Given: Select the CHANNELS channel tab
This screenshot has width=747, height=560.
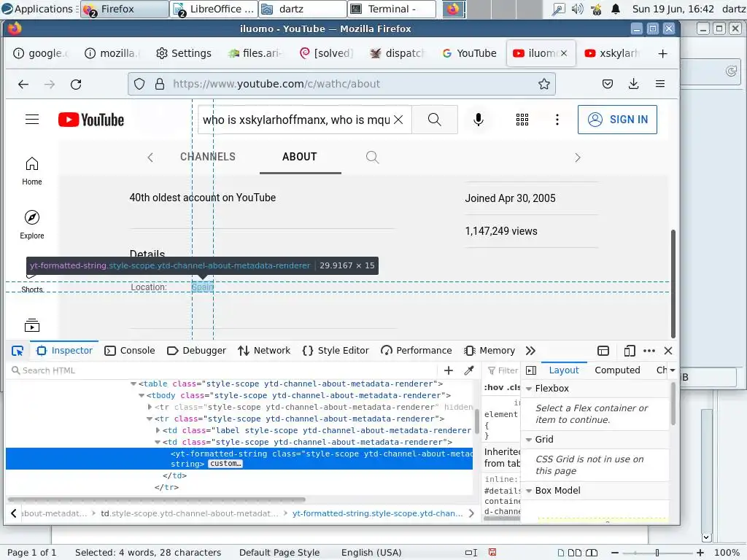Looking at the screenshot, I should 208,157.
